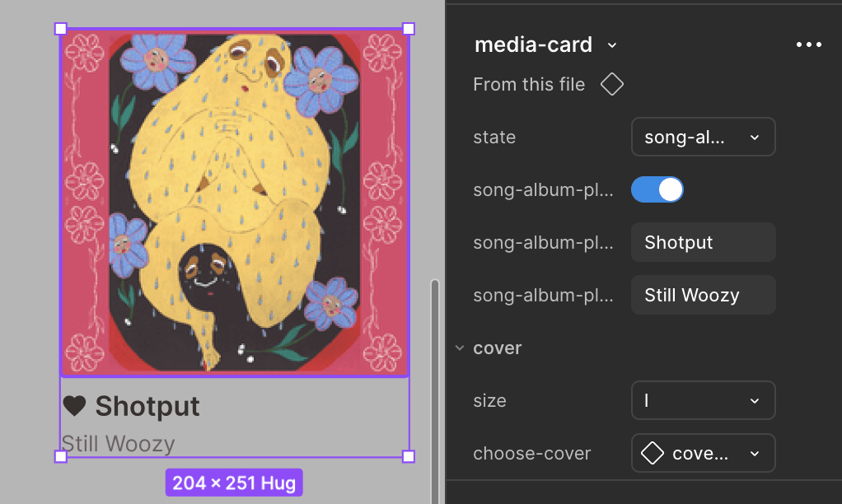
Task: Click the cover section heading
Action: [x=498, y=348]
